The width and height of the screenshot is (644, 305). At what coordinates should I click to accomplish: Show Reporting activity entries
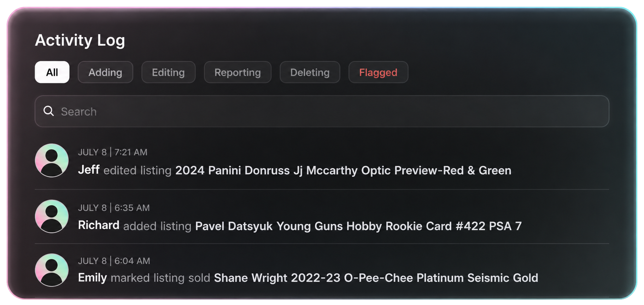pos(238,72)
